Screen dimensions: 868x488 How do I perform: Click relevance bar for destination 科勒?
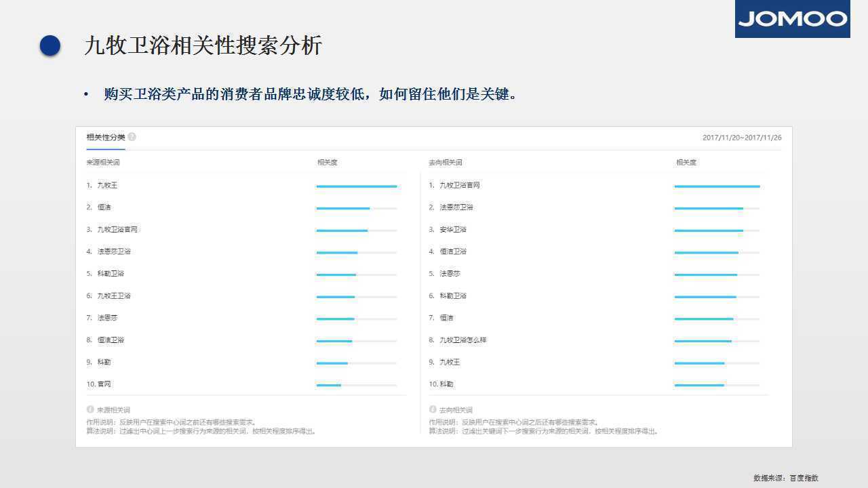tap(717, 386)
